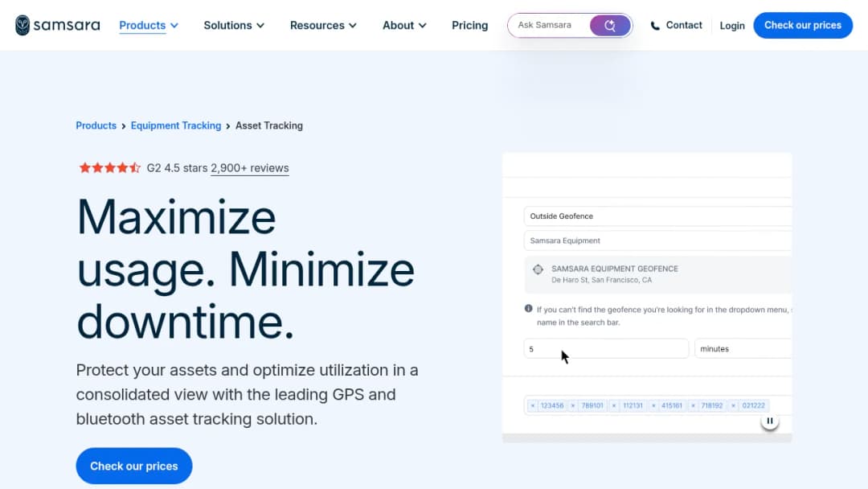Click the phone icon beside Contact
The width and height of the screenshot is (868, 489).
(655, 26)
